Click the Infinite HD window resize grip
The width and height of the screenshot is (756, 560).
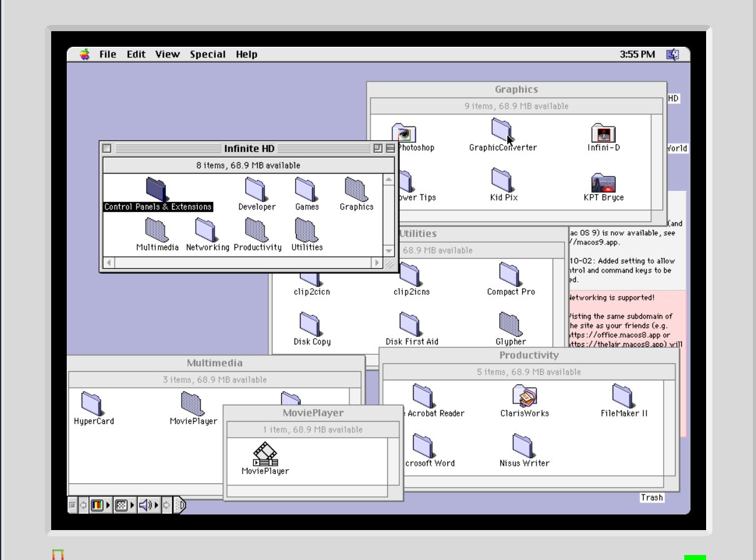[389, 263]
